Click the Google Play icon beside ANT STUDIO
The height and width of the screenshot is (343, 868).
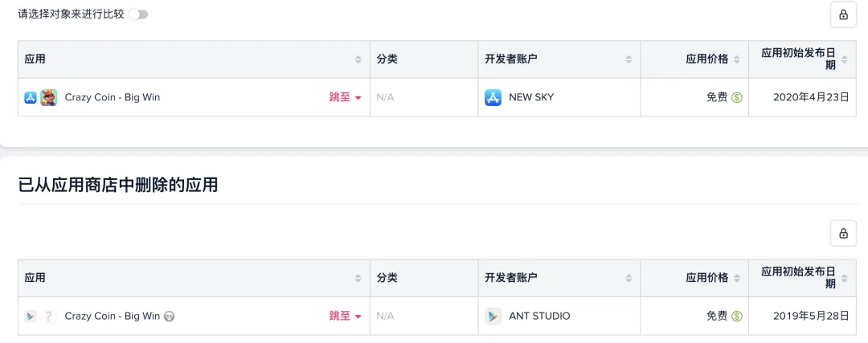(x=493, y=316)
